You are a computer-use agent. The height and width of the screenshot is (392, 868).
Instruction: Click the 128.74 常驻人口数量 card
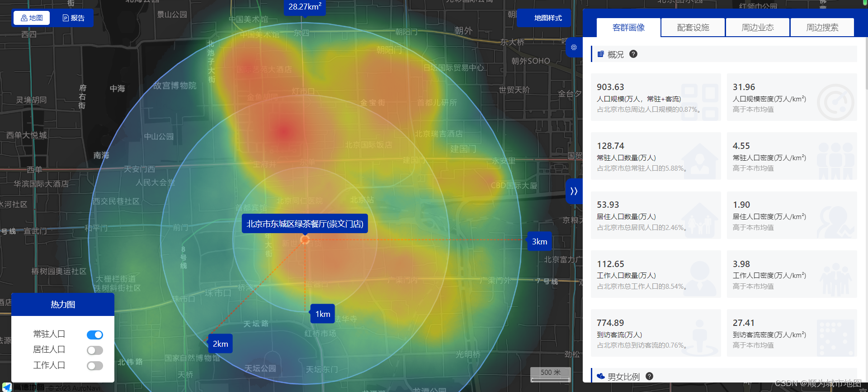tap(656, 156)
